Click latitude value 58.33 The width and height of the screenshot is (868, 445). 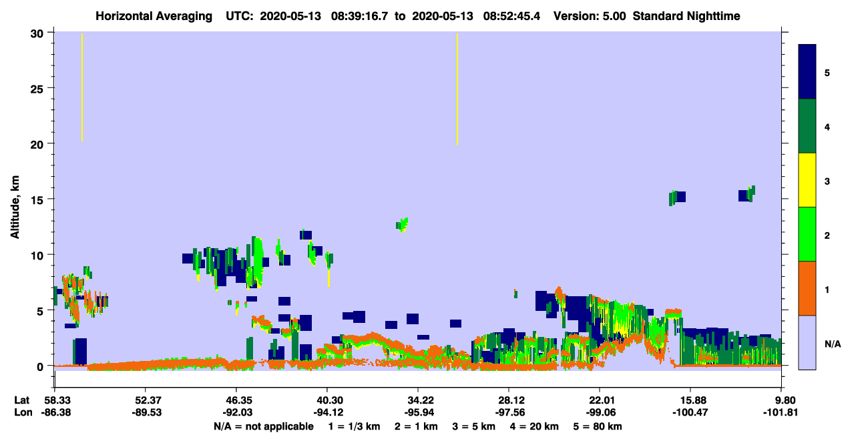pos(57,400)
